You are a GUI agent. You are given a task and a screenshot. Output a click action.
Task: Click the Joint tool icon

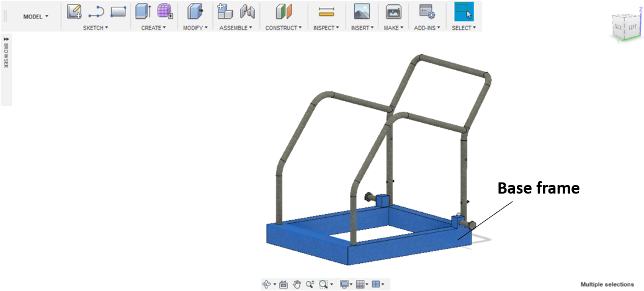tap(248, 12)
